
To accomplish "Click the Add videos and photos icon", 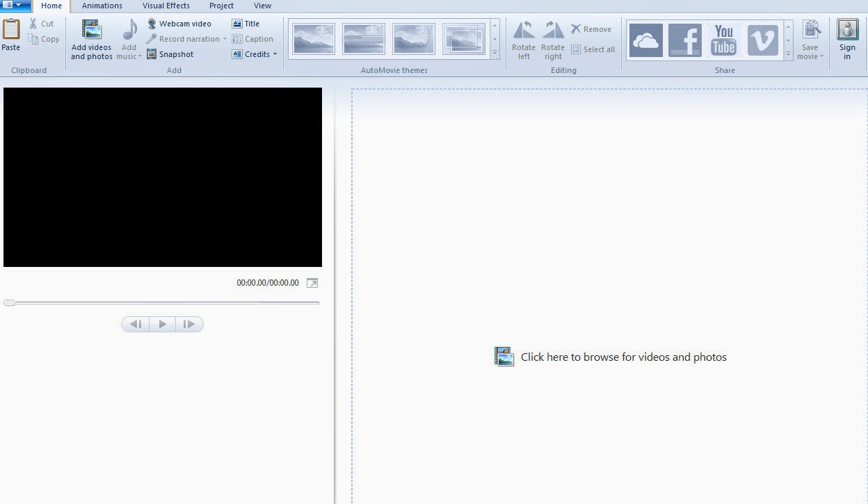I will pyautogui.click(x=90, y=38).
